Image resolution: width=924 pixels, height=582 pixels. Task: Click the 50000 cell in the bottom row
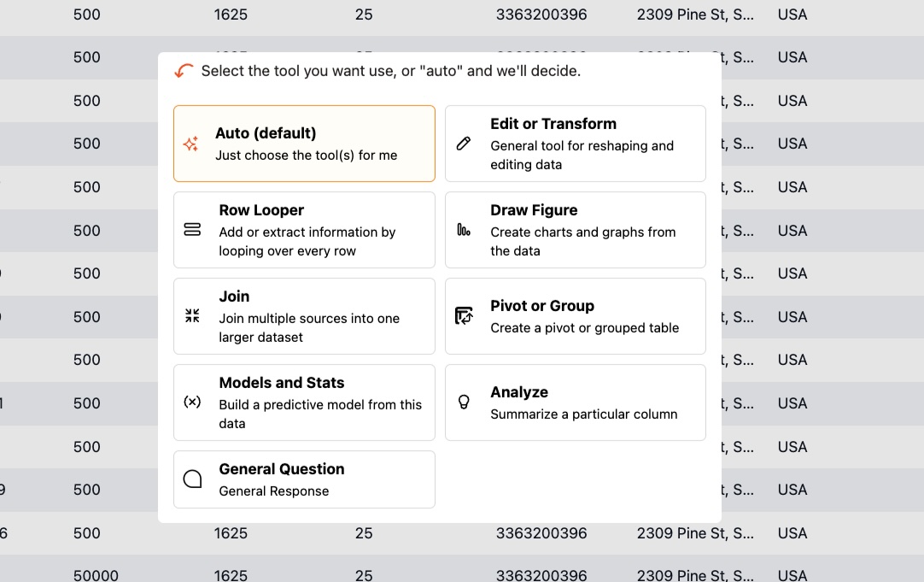[x=96, y=575]
